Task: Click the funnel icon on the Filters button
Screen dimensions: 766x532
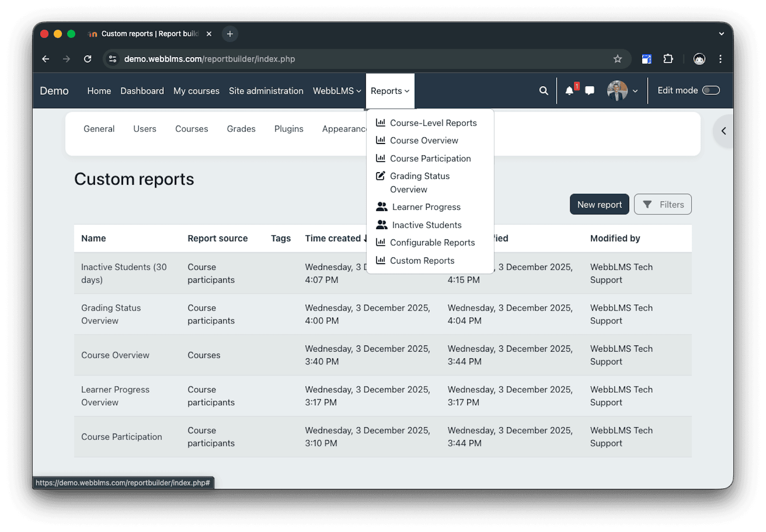Action: [x=649, y=204]
